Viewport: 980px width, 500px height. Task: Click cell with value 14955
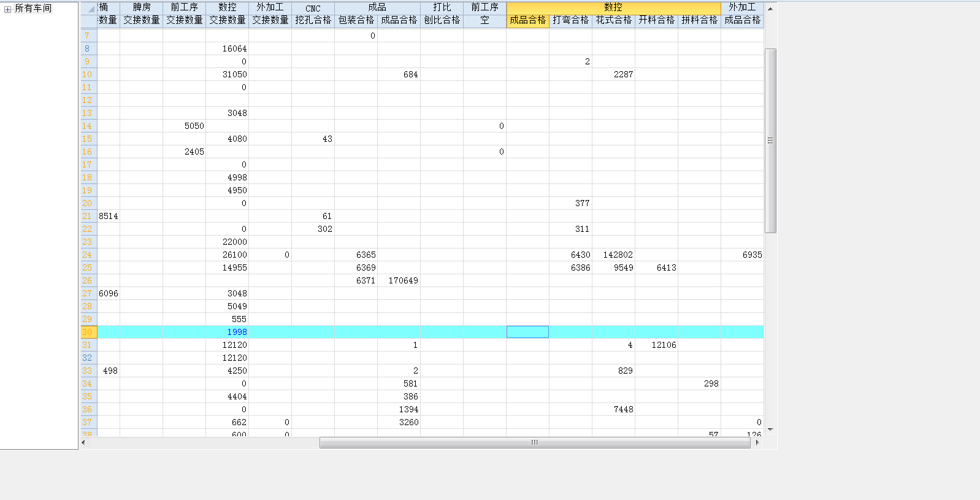[227, 267]
